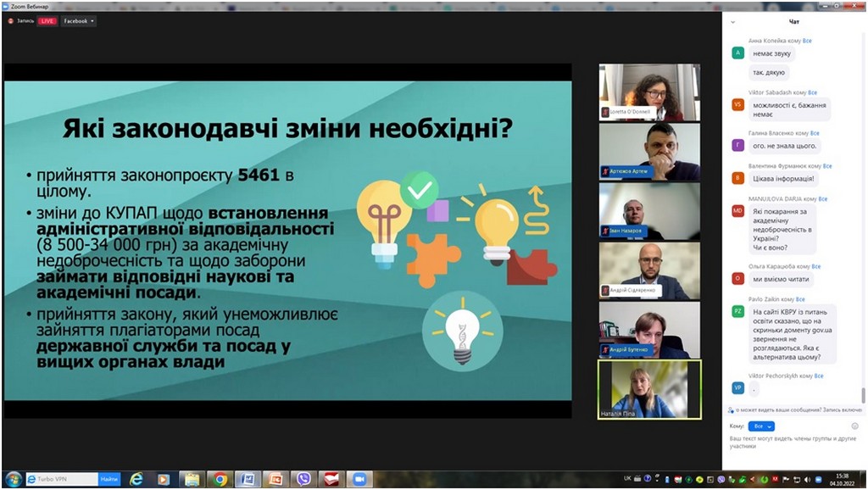Click the 'Все' link beside Viktor Sabadash
Image resolution: width=868 pixels, height=490 pixels.
click(x=812, y=92)
